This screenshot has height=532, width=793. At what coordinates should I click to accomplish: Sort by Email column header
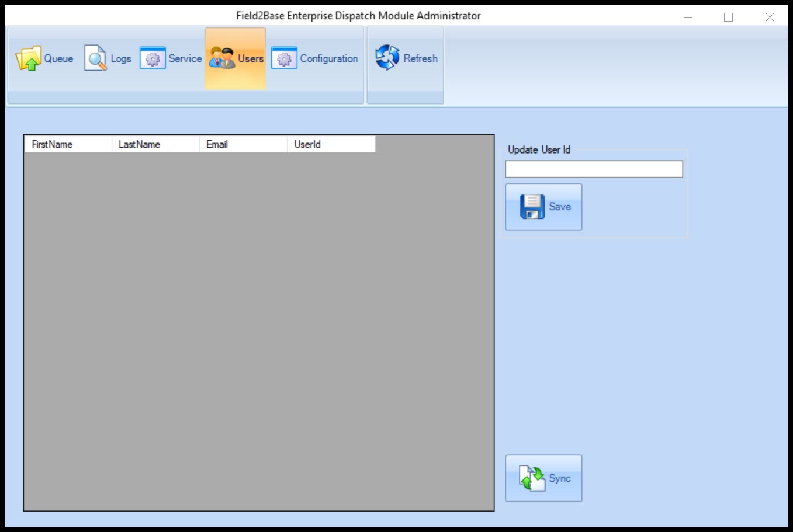(244, 144)
